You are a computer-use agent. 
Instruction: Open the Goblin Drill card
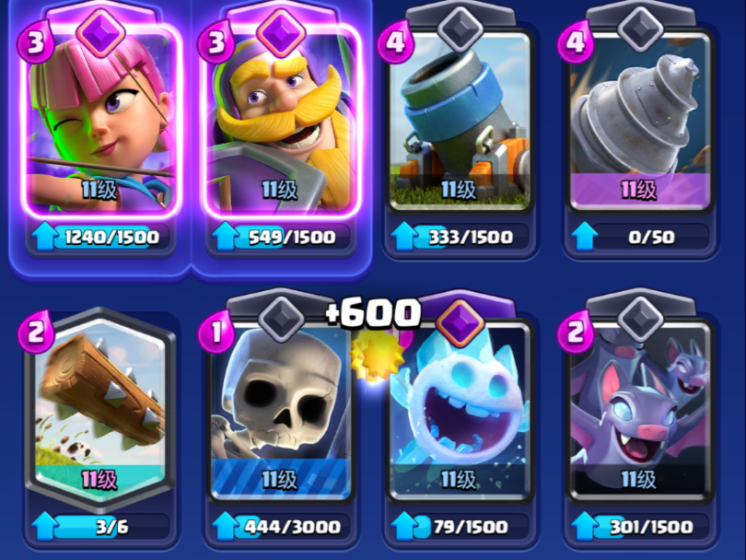639,122
